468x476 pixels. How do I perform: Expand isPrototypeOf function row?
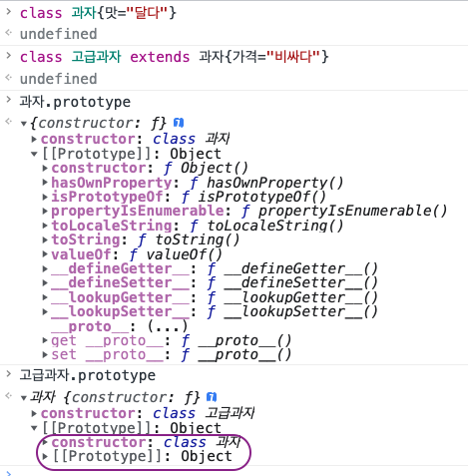pyautogui.click(x=45, y=197)
